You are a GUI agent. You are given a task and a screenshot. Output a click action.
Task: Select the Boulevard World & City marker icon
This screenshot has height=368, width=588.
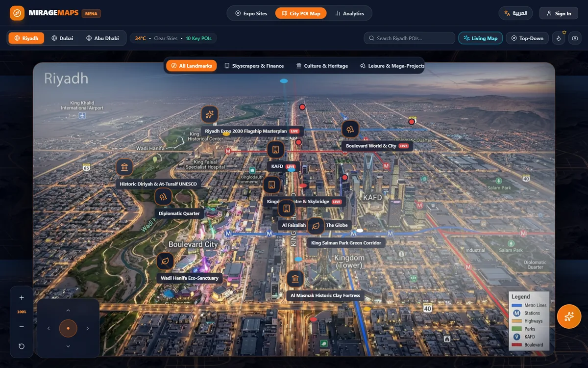tap(350, 130)
